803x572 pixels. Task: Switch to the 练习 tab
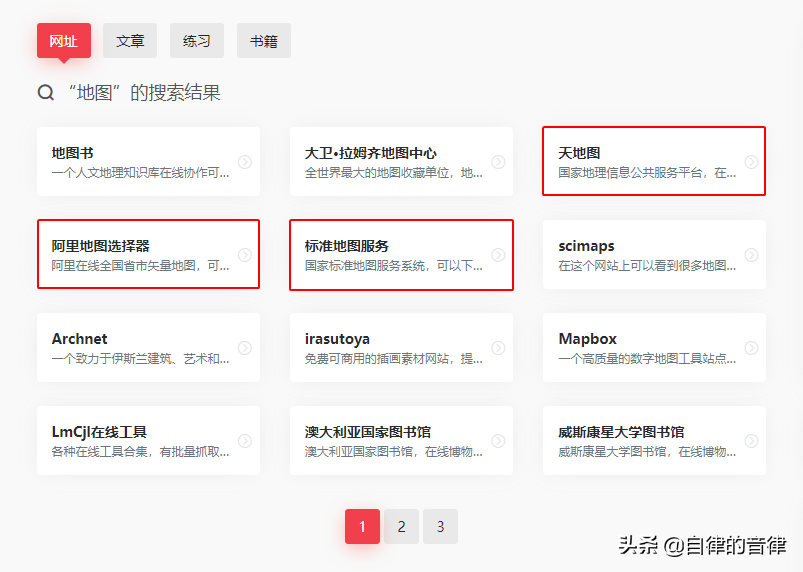(x=197, y=40)
